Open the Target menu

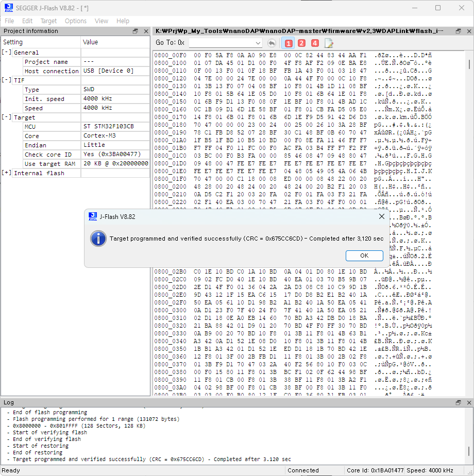[x=48, y=21]
